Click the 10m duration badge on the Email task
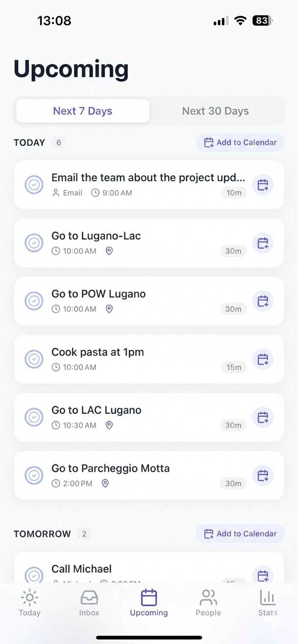Viewport: 298px width, 644px height. click(234, 193)
